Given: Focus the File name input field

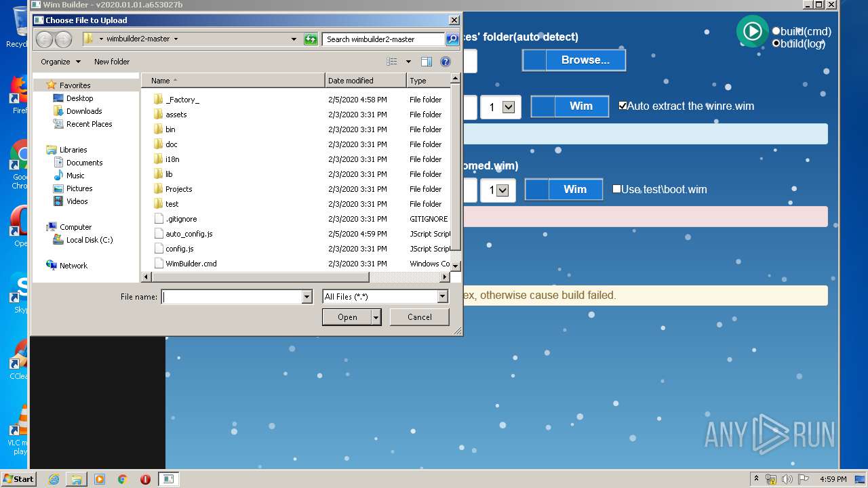Looking at the screenshot, I should 231,297.
